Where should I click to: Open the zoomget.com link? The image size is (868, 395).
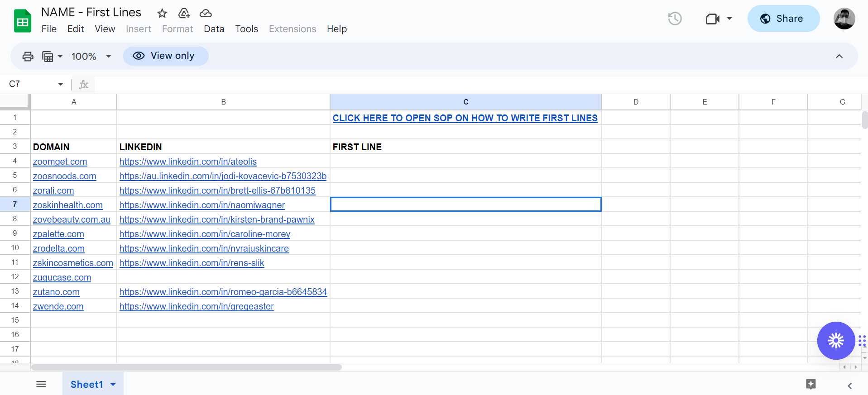[x=60, y=162]
